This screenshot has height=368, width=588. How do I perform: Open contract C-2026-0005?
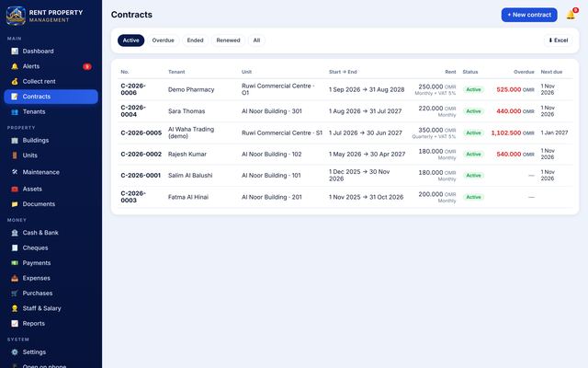tap(141, 132)
